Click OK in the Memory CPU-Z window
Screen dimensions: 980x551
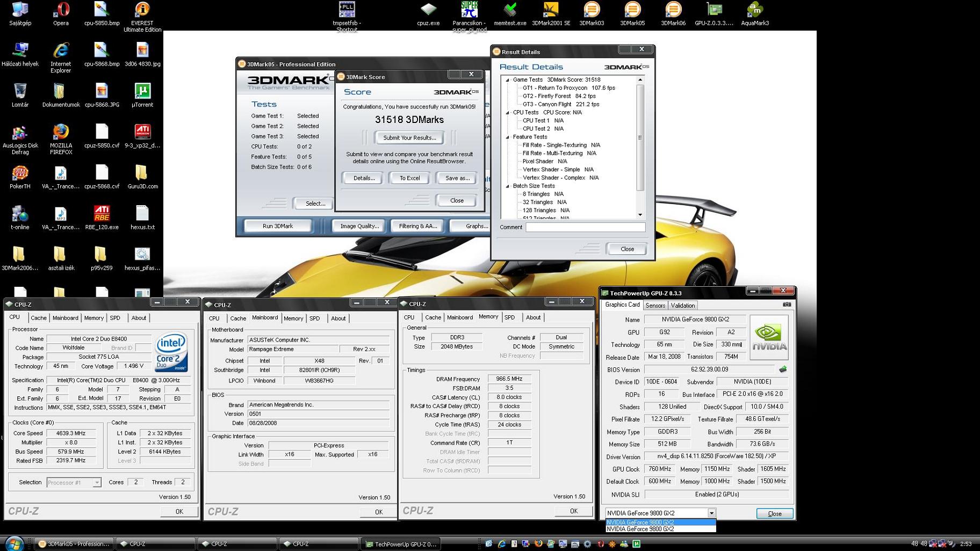click(x=574, y=511)
